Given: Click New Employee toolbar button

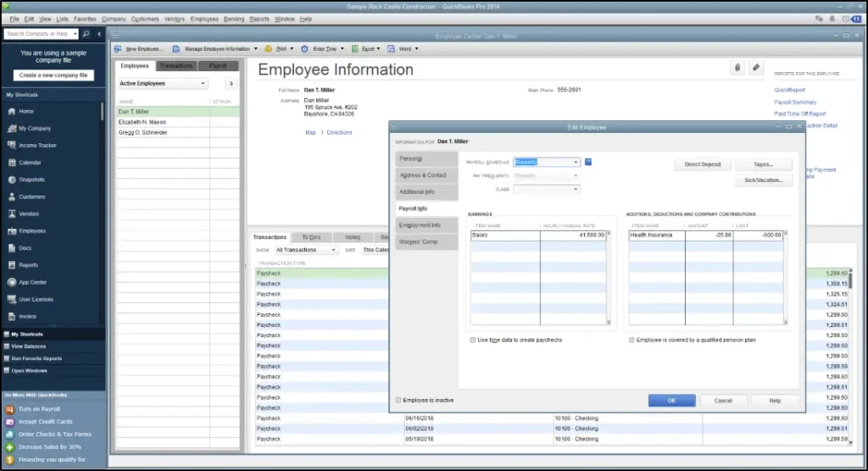Looking at the screenshot, I should point(139,49).
